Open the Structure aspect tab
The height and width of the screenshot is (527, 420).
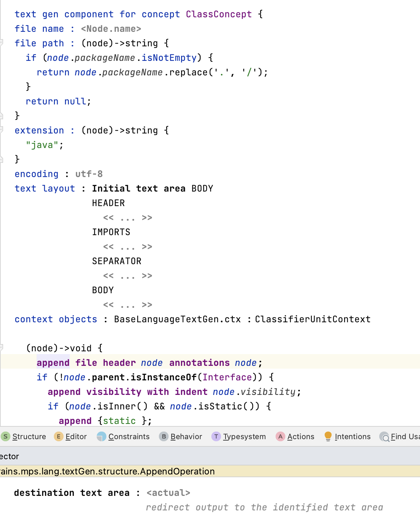[x=23, y=436]
